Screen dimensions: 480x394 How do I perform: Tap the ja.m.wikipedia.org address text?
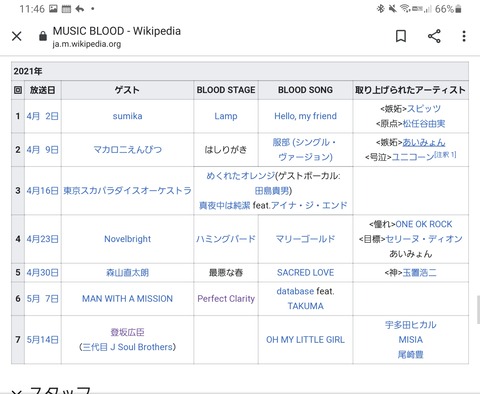[87, 44]
